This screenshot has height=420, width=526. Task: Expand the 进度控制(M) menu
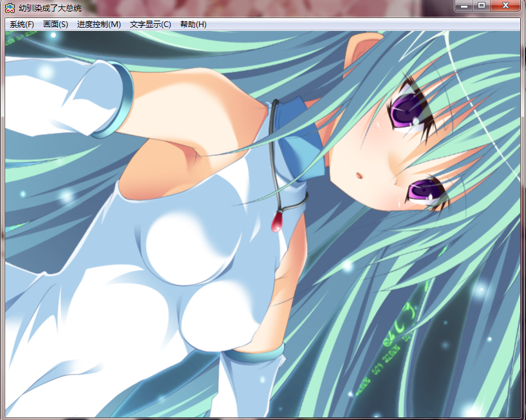click(x=99, y=24)
